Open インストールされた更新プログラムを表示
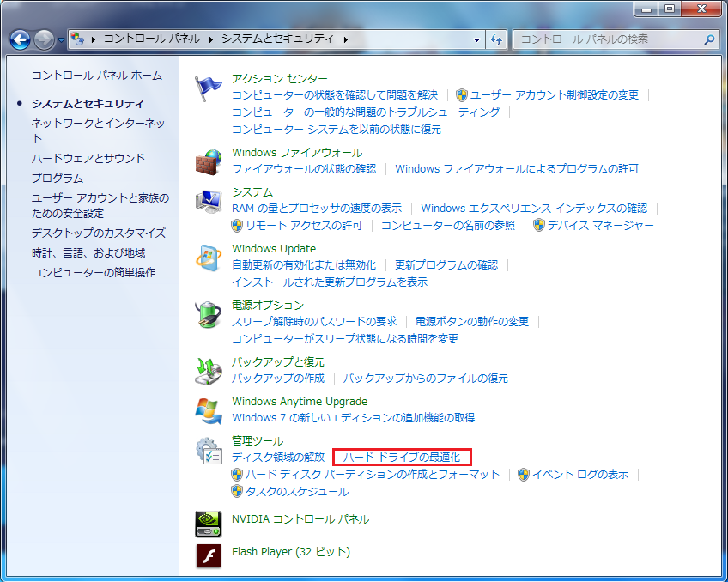 pos(330,282)
